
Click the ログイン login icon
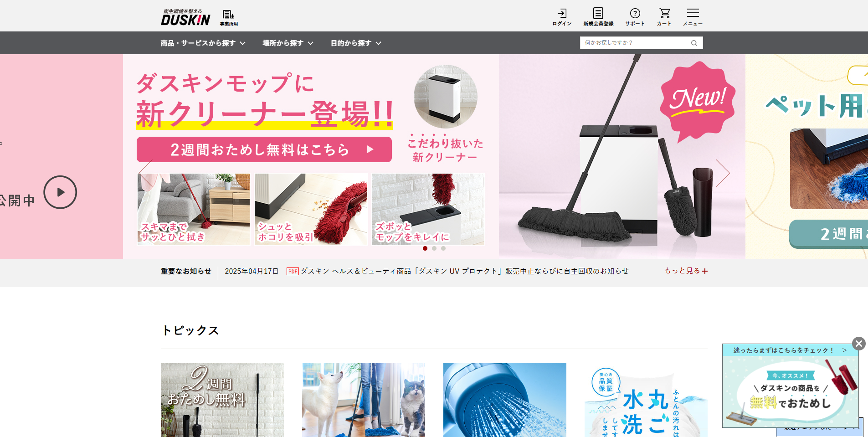562,17
